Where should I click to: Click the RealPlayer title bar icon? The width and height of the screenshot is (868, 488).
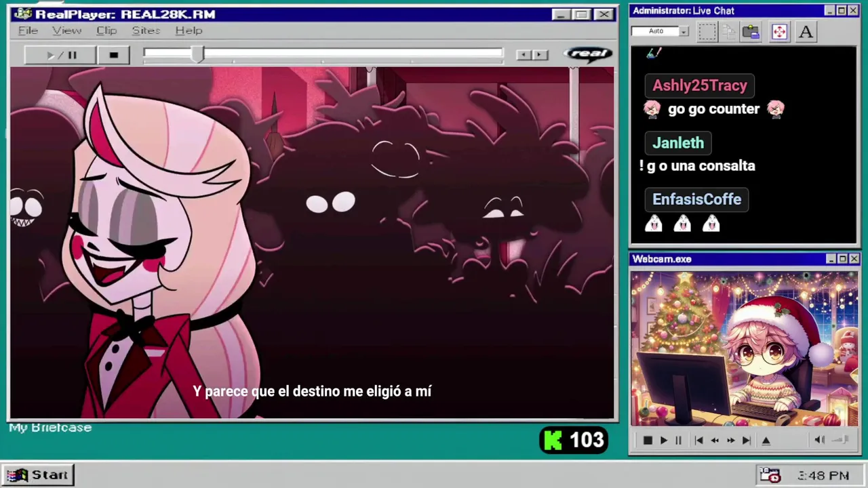point(22,14)
